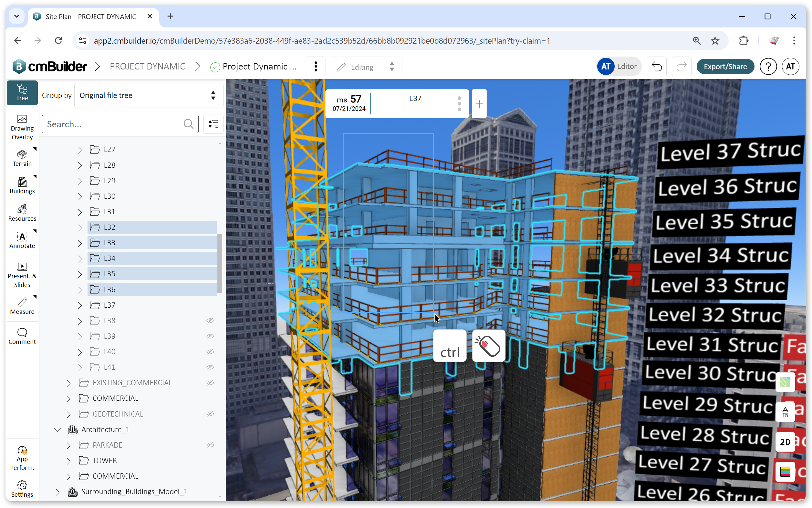Screen dimensions: 812x508
Task: Open PROJECT DYNAMIC breadcrumb
Action: point(147,67)
